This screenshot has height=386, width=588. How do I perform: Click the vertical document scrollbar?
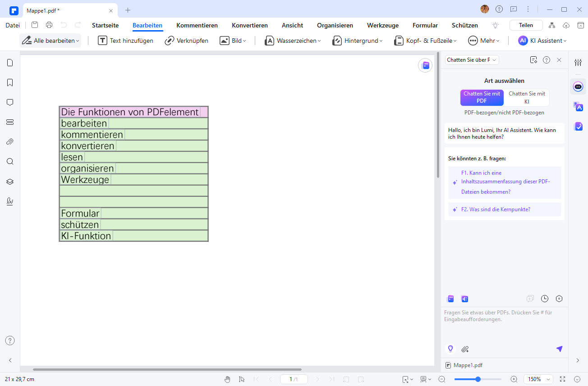437,115
